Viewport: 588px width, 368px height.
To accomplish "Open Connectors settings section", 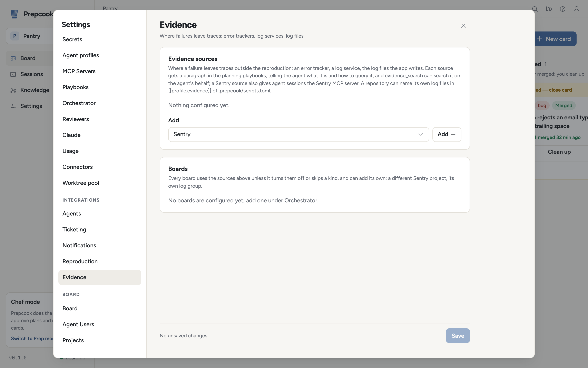I will 100,167.
